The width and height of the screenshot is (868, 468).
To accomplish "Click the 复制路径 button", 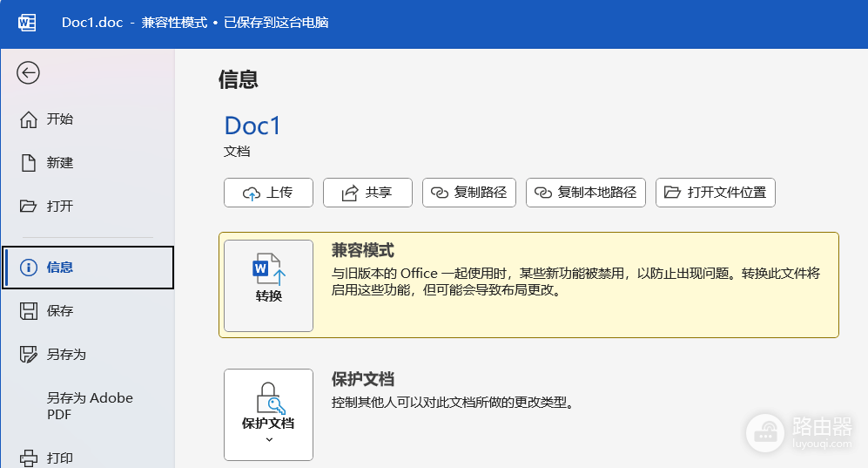I will pyautogui.click(x=469, y=193).
